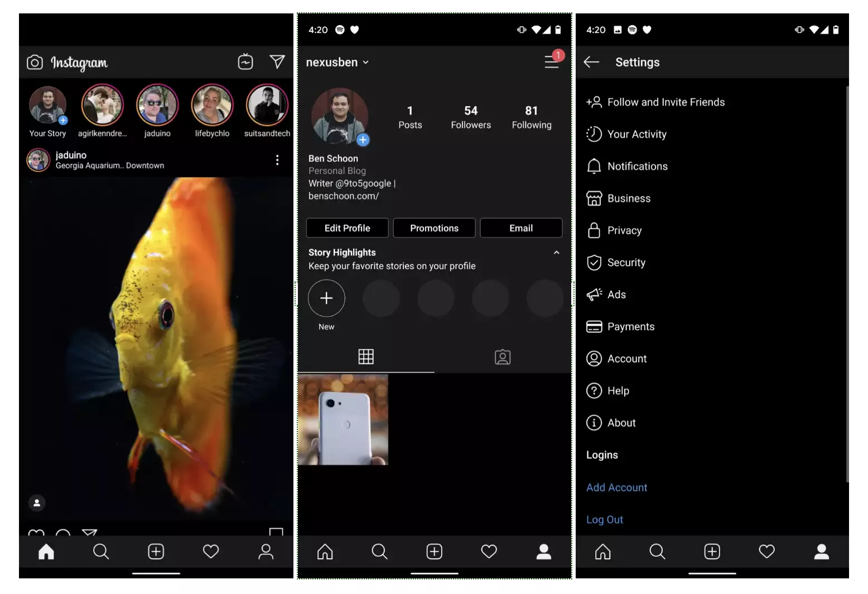Click the Email button
The image size is (868, 594).
[521, 228]
